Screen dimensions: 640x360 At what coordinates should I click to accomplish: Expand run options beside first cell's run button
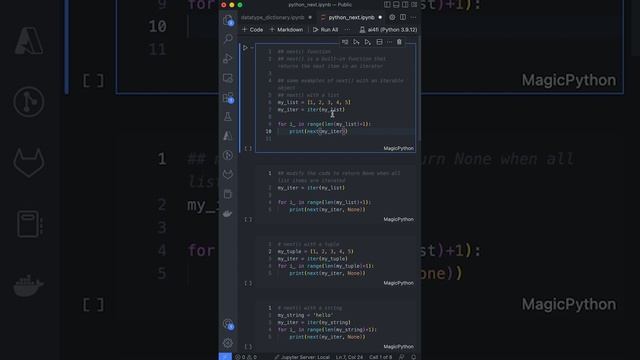[x=252, y=48]
